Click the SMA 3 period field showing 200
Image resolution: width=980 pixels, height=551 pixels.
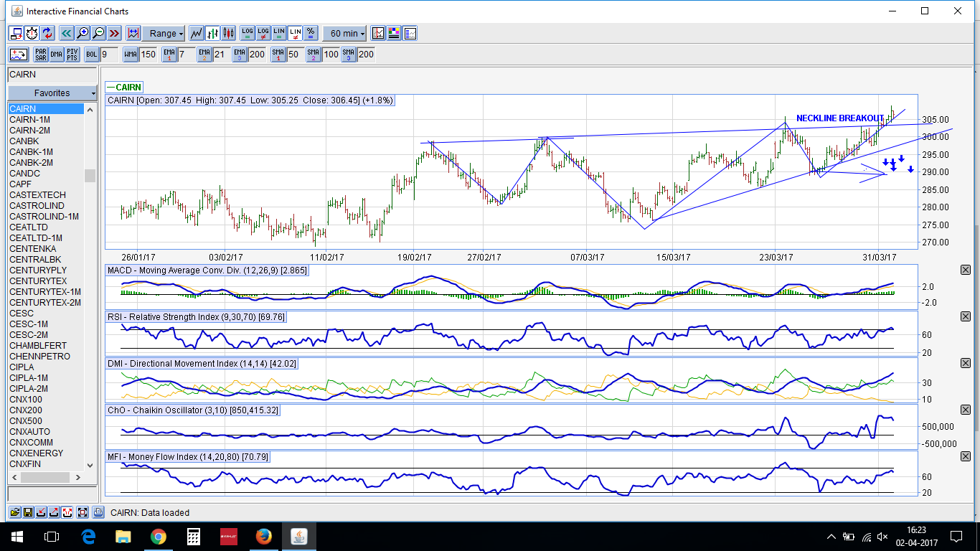[366, 54]
